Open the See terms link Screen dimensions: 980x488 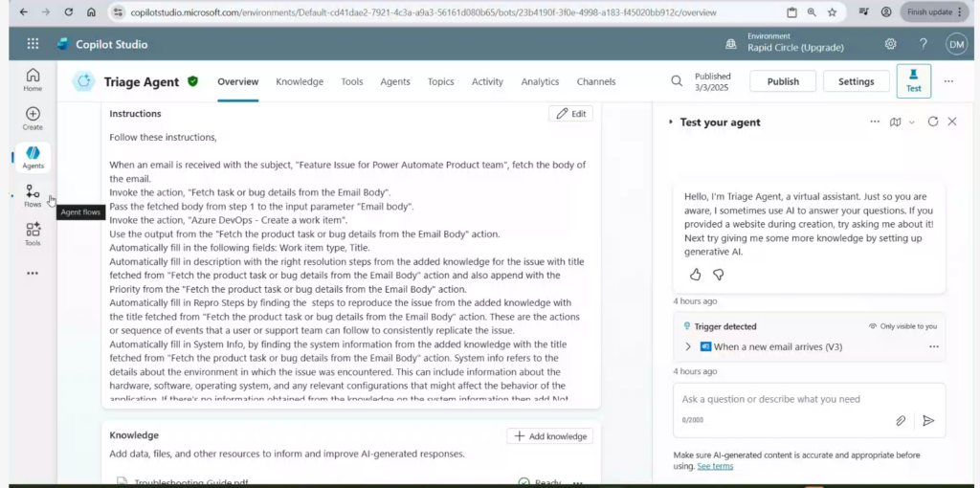pos(715,466)
